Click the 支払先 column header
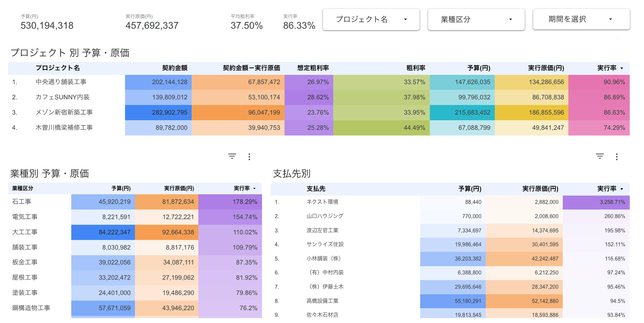Screen dimensions: 644x323 (x=316, y=189)
